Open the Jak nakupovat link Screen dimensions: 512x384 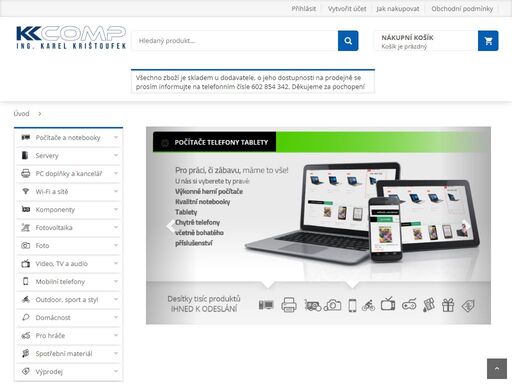398,9
